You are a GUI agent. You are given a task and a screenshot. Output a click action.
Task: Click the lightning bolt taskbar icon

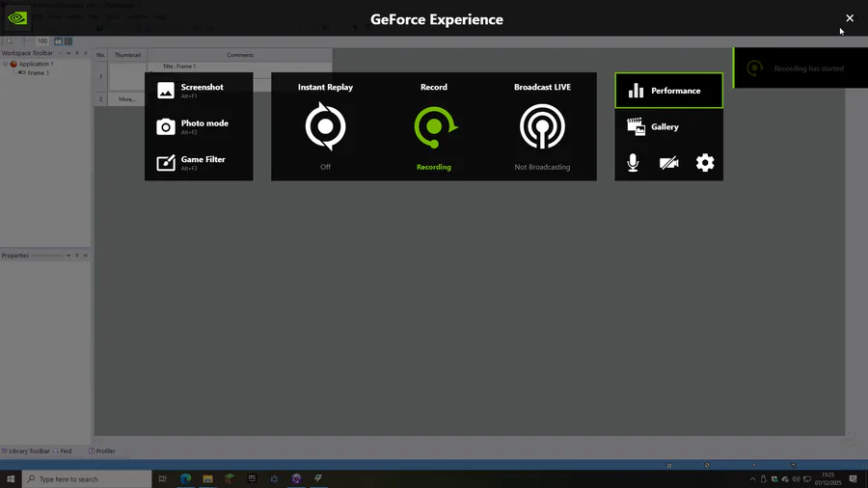tap(318, 478)
